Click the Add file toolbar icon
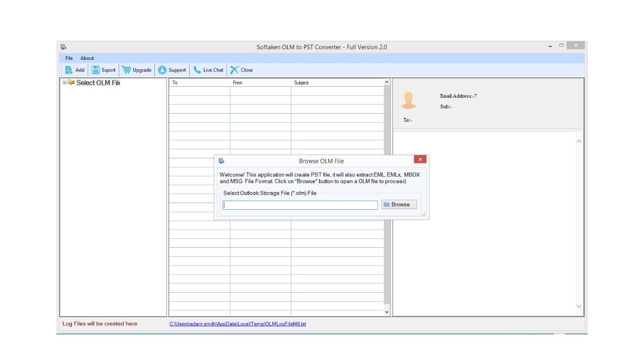The image size is (644, 362). [x=69, y=70]
